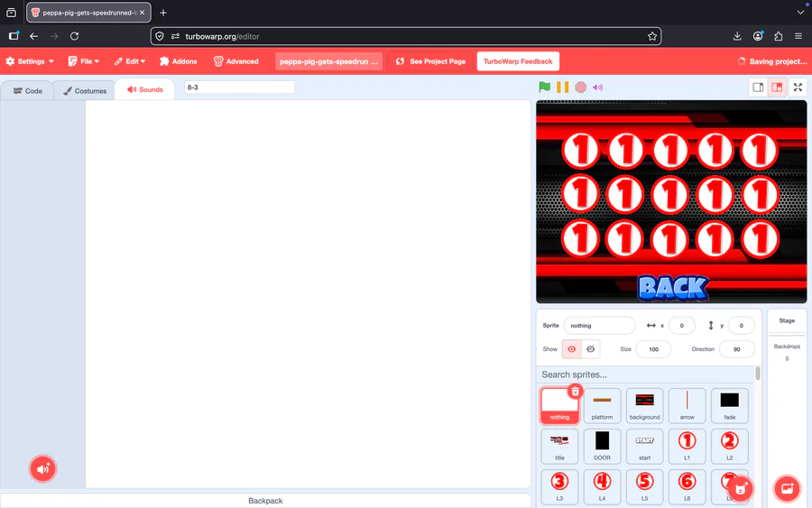The height and width of the screenshot is (508, 812).
Task: Open the Choose a Sound button
Action: 43,469
